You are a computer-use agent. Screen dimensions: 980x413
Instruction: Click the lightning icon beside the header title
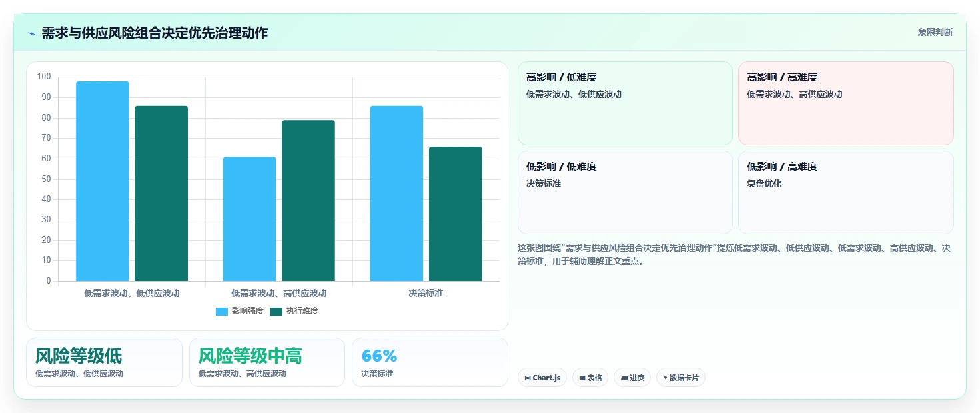(31, 33)
